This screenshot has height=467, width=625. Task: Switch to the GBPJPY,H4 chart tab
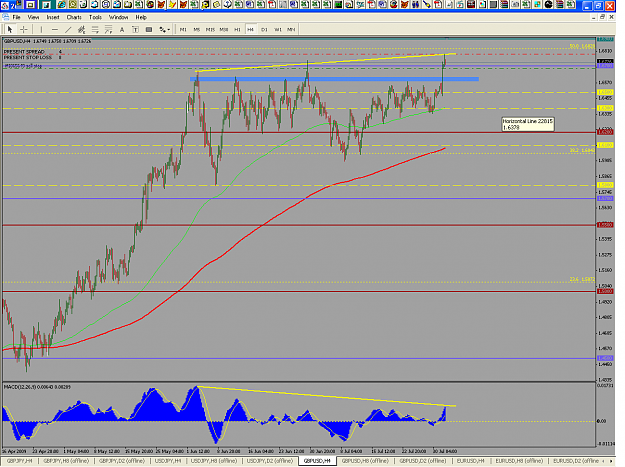20,461
